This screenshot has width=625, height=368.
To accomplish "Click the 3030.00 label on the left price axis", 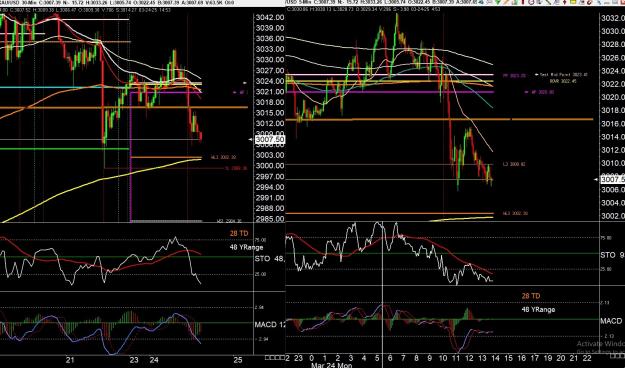I will 269,60.
